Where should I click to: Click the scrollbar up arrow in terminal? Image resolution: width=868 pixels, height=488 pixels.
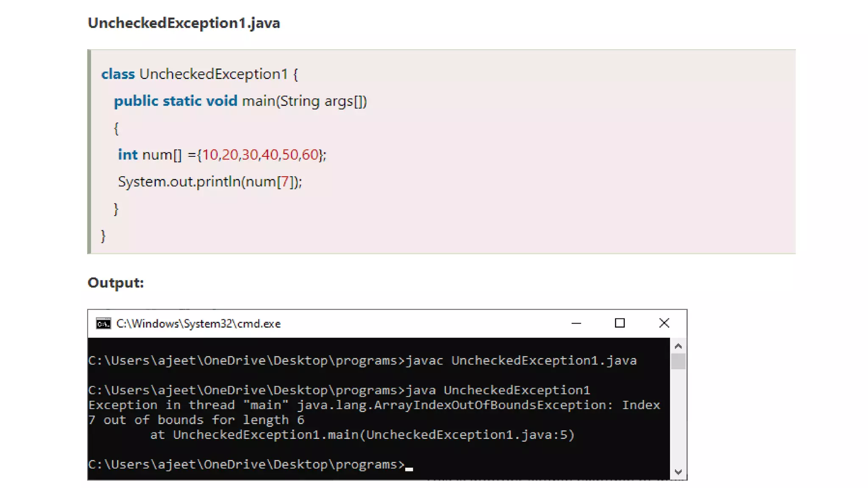[x=678, y=346]
